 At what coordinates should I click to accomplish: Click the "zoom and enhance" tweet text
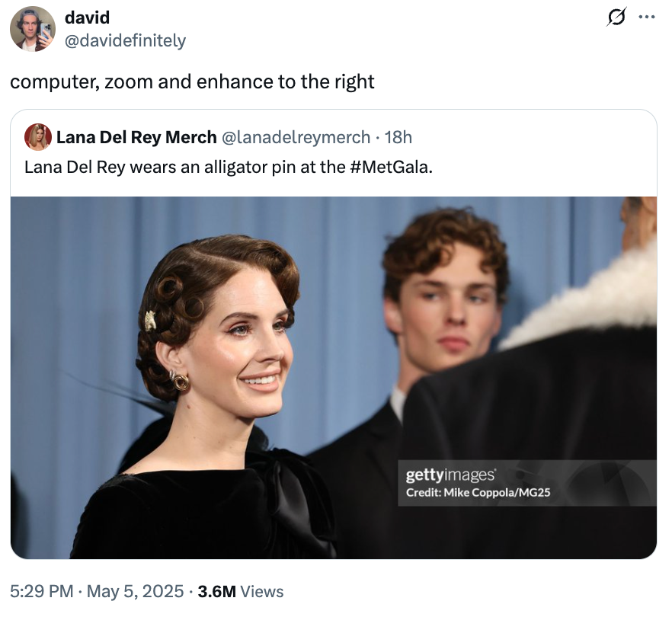[x=192, y=82]
